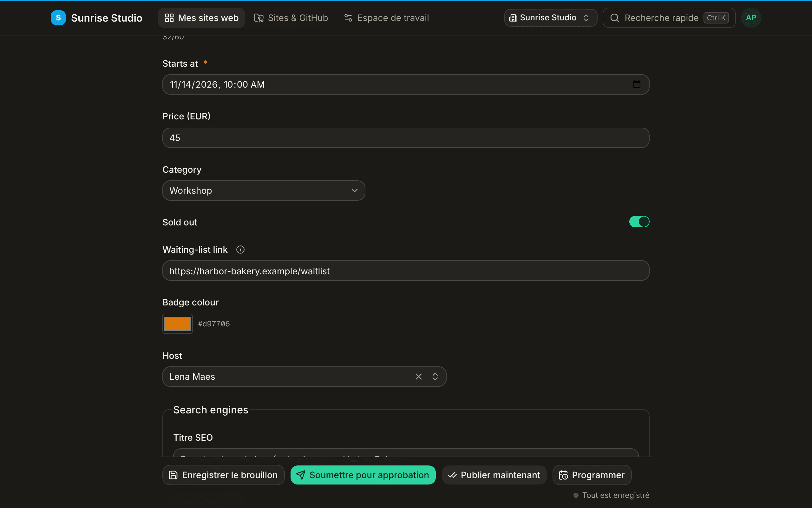Open the calendar picker in Starts at
Viewport: 812px width, 508px height.
click(637, 84)
